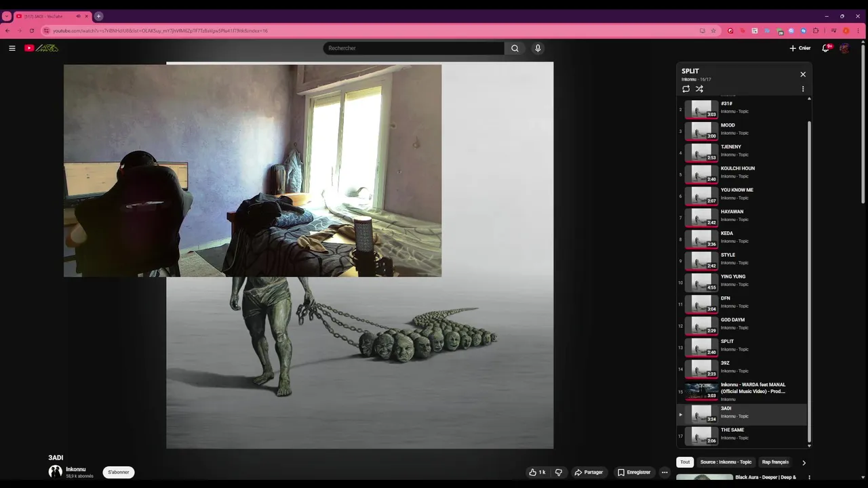The width and height of the screenshot is (868, 488).
Task: Open the YING YUNG track thumbnail
Action: pos(701,282)
